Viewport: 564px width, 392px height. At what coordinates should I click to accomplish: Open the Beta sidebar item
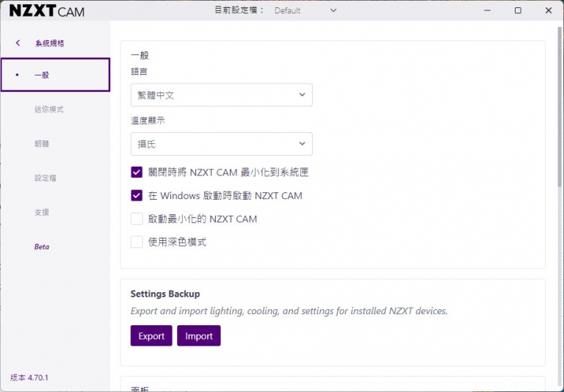click(x=42, y=247)
